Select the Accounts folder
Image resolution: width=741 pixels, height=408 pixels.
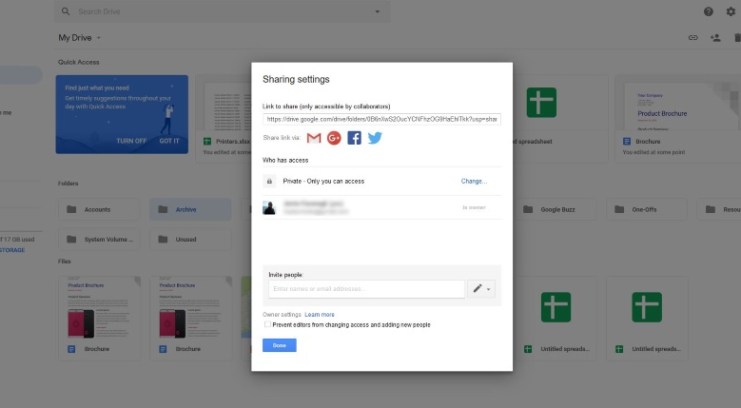(x=98, y=209)
